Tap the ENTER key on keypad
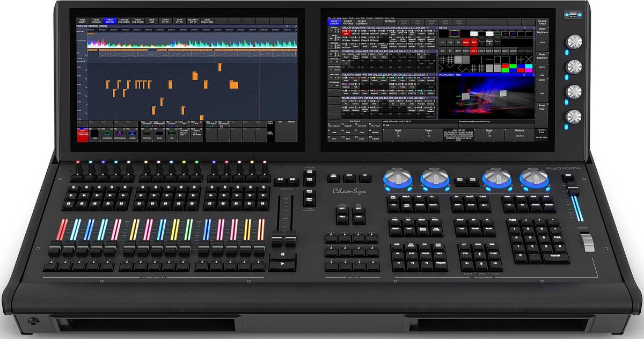This screenshot has width=644, height=339. click(x=555, y=258)
